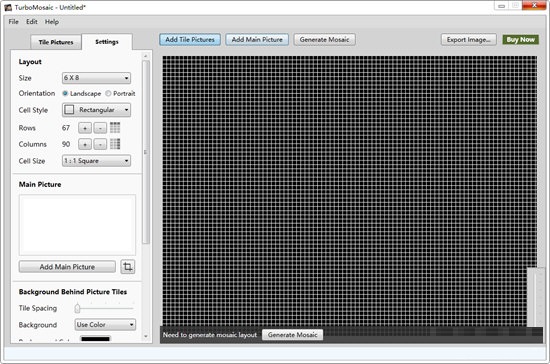This screenshot has height=364, width=550.
Task: Click the rows grid icon
Action: (115, 128)
